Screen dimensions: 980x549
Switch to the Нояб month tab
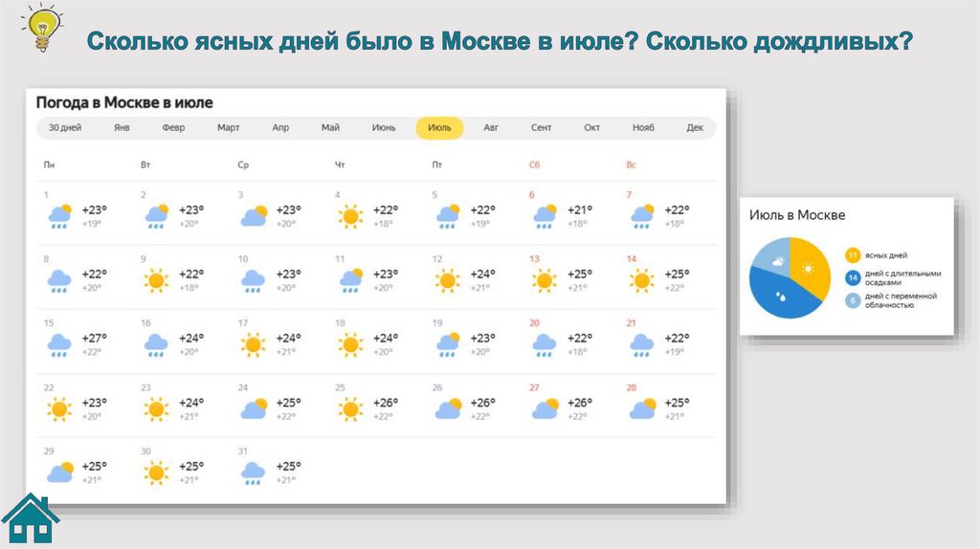click(x=643, y=127)
